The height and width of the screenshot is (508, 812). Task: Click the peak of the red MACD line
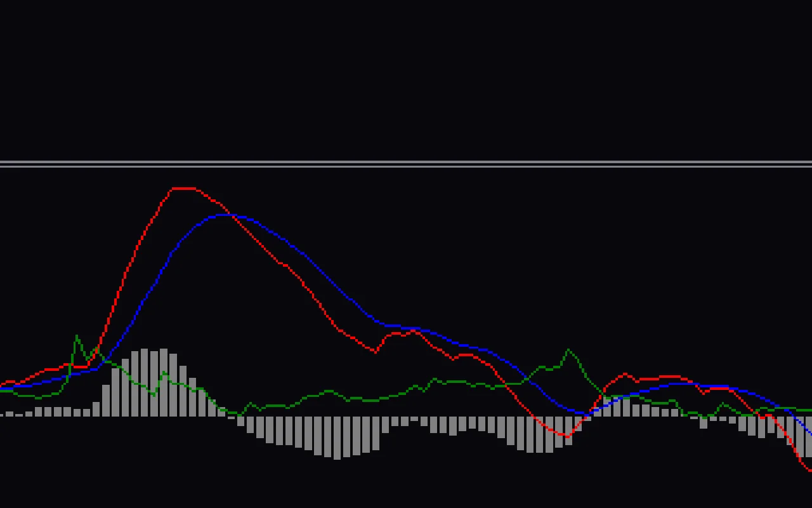click(184, 188)
